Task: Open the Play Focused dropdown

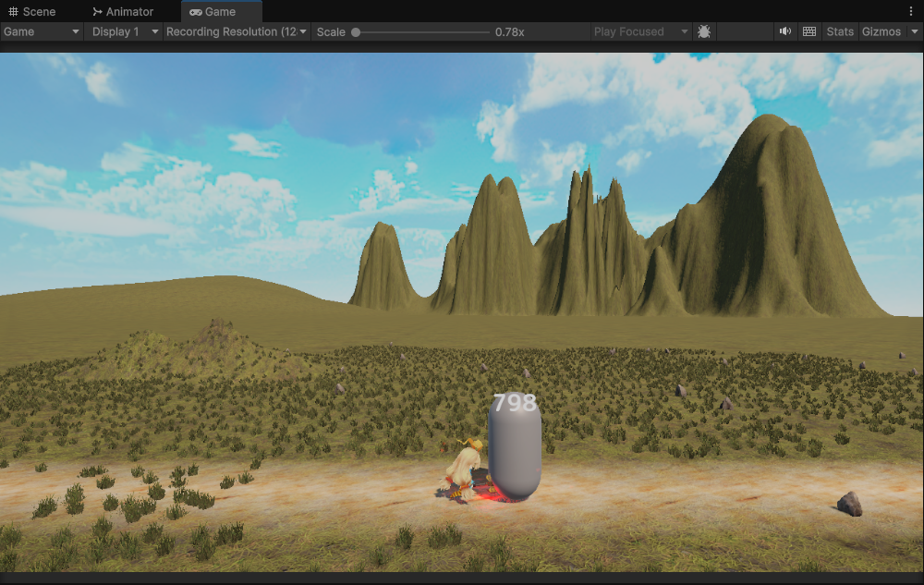Action: point(641,31)
